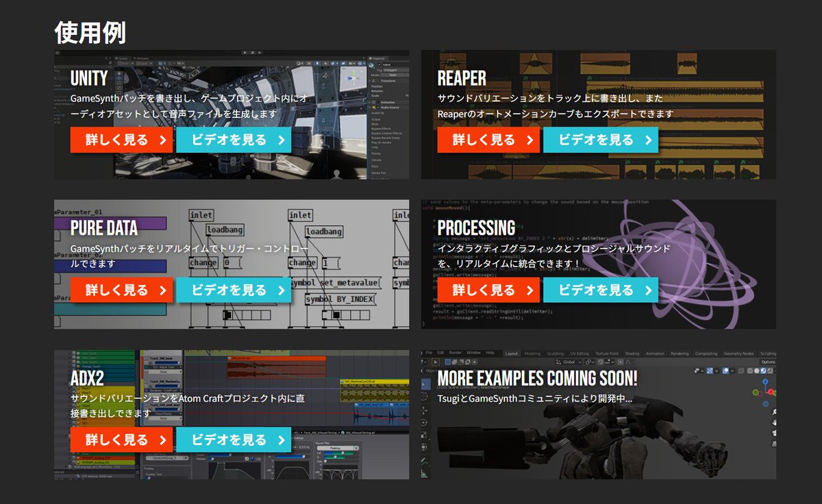Select the REAPER card heading

tap(462, 77)
